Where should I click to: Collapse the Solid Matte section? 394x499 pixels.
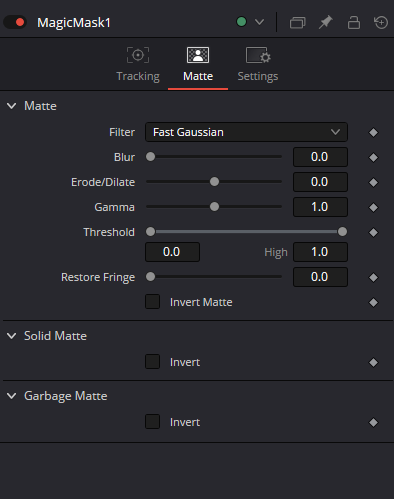tap(12, 336)
